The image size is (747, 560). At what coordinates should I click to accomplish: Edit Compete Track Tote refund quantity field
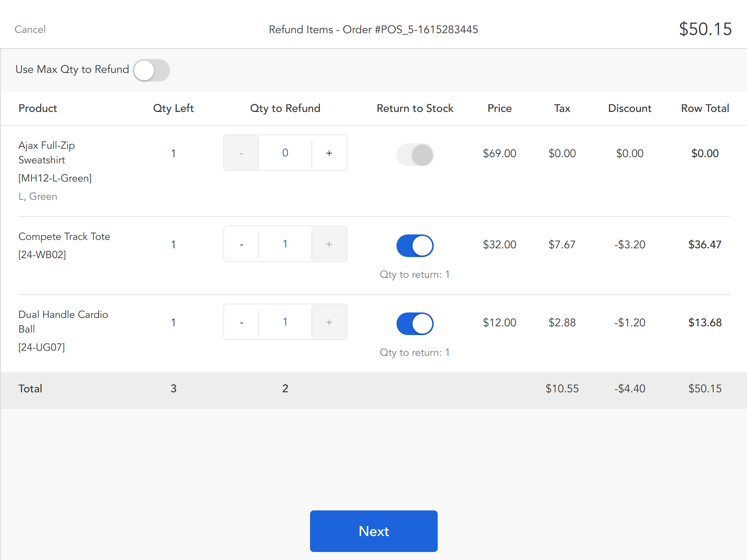[x=285, y=244]
